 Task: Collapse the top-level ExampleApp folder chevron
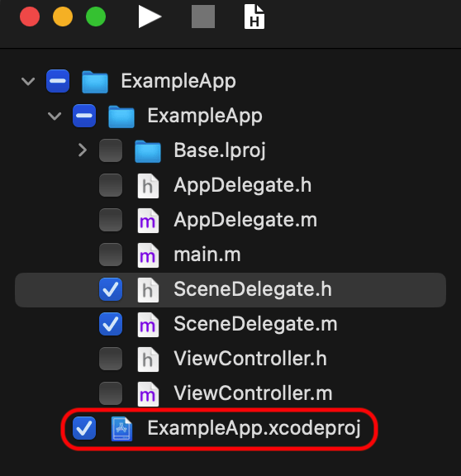[28, 81]
